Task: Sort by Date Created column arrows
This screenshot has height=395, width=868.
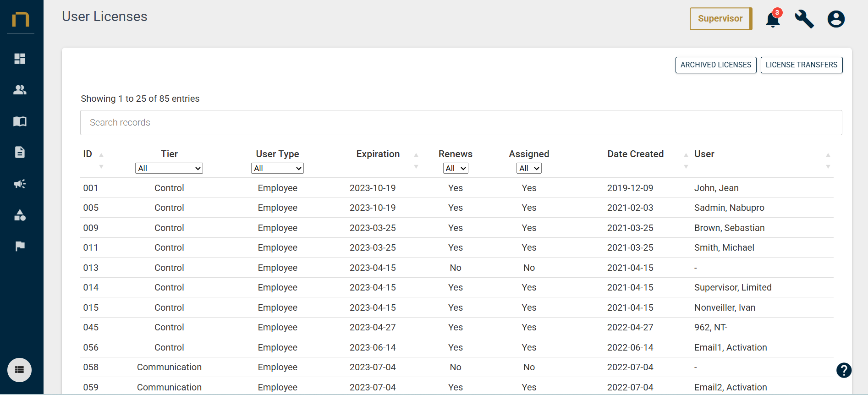Action: (x=686, y=161)
